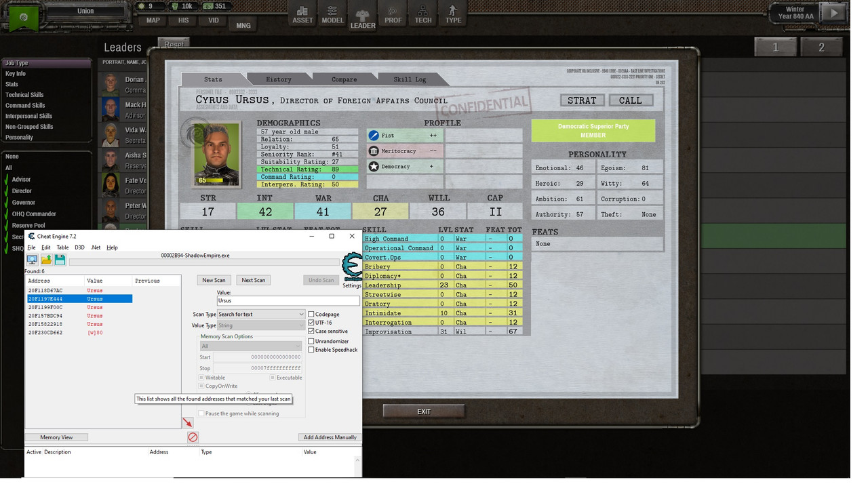Select Aisha S leader portrait in list
The height and width of the screenshot is (503, 868).
click(111, 161)
